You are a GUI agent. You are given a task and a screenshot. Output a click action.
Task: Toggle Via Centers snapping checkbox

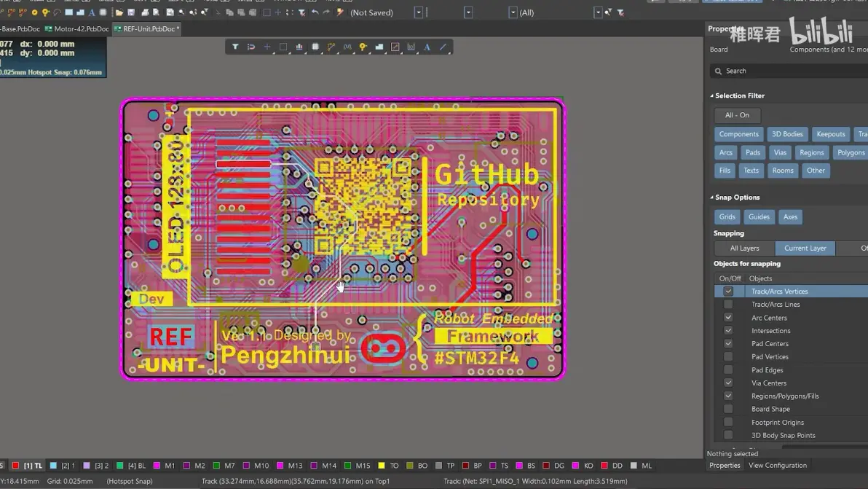click(x=728, y=383)
